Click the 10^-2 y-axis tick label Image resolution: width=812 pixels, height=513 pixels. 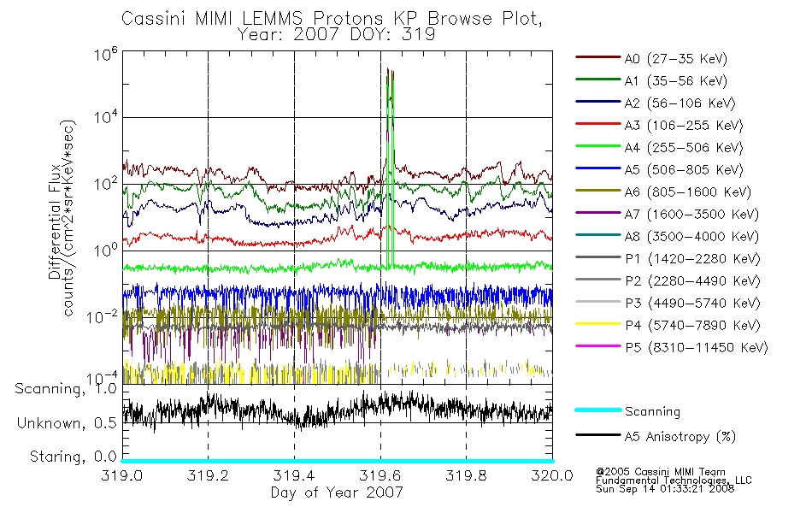[103, 316]
